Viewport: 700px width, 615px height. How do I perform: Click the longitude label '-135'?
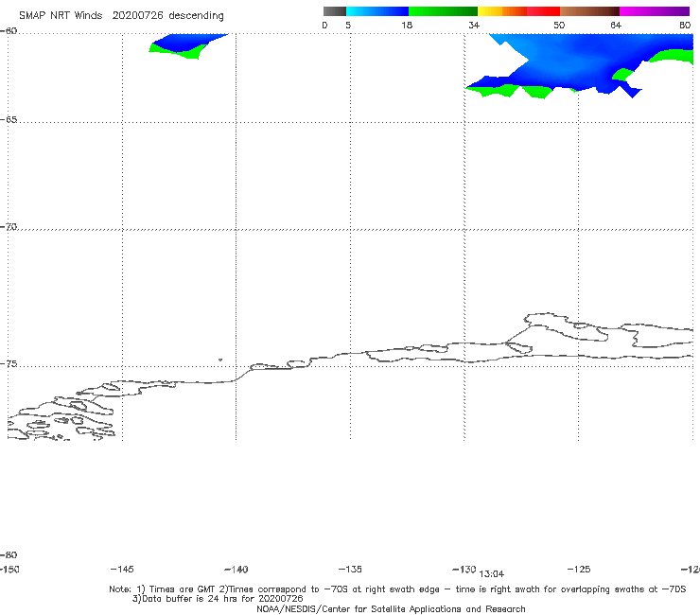(350, 569)
